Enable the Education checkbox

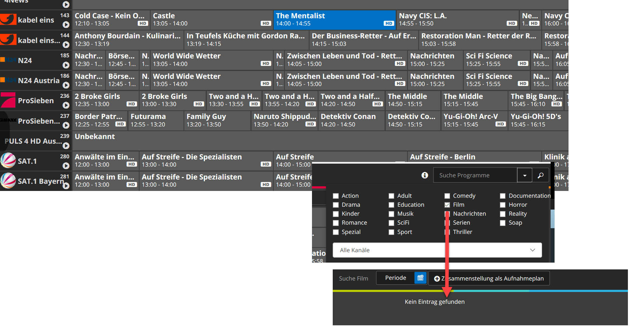click(x=391, y=205)
